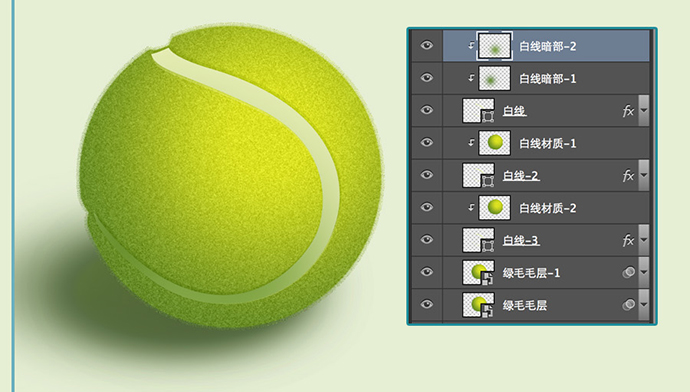Click the 白线-3 layer name
Image resolution: width=690 pixels, height=392 pixels.
tap(521, 240)
